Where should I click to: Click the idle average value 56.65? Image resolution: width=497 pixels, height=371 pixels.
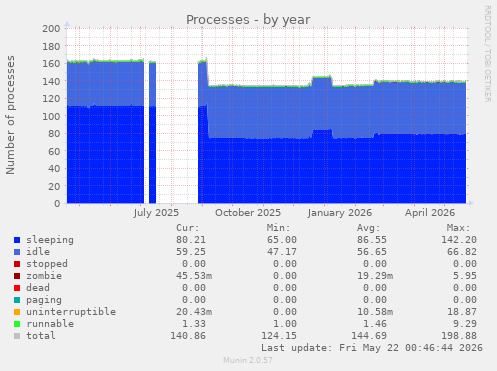click(372, 252)
